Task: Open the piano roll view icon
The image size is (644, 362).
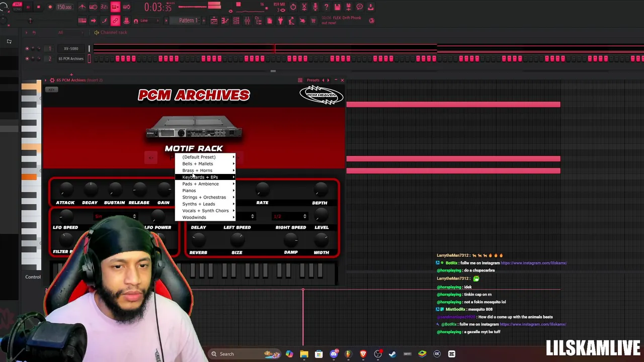Action: (x=225, y=21)
